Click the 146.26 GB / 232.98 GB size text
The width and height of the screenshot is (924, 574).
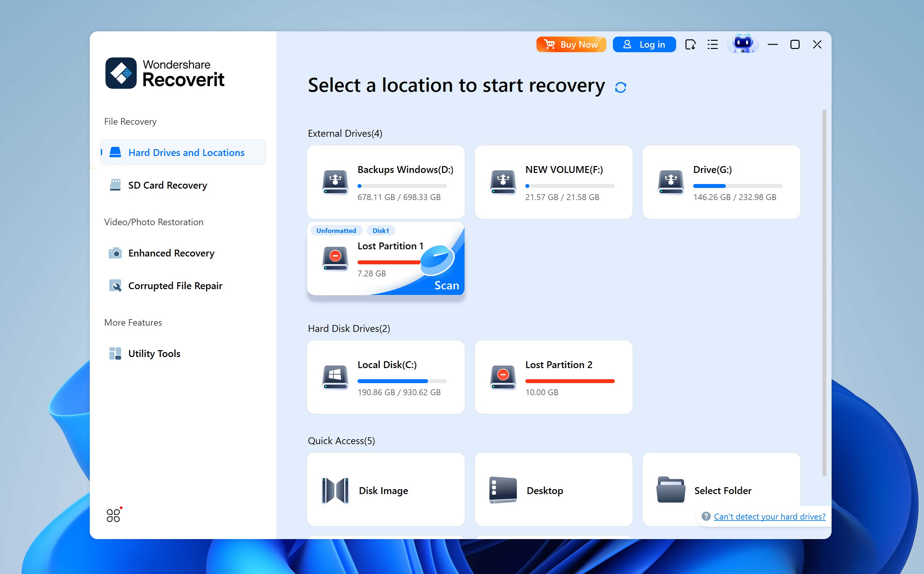[735, 197]
